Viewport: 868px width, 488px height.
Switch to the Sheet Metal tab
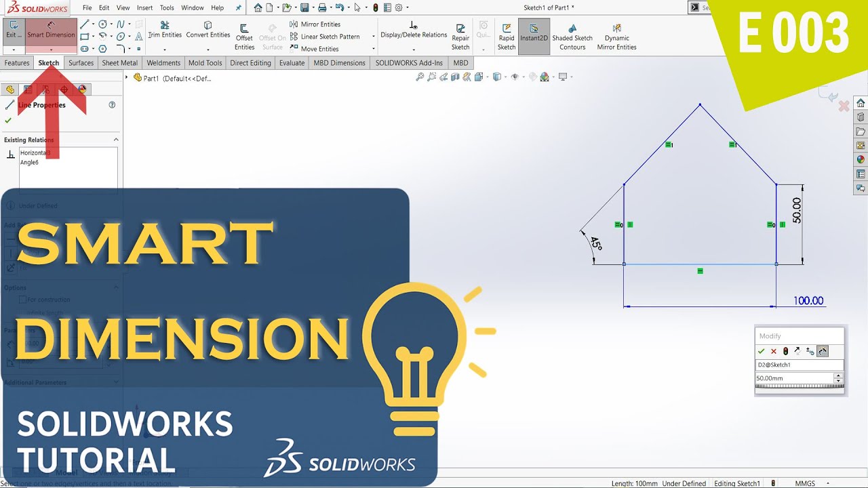[119, 63]
